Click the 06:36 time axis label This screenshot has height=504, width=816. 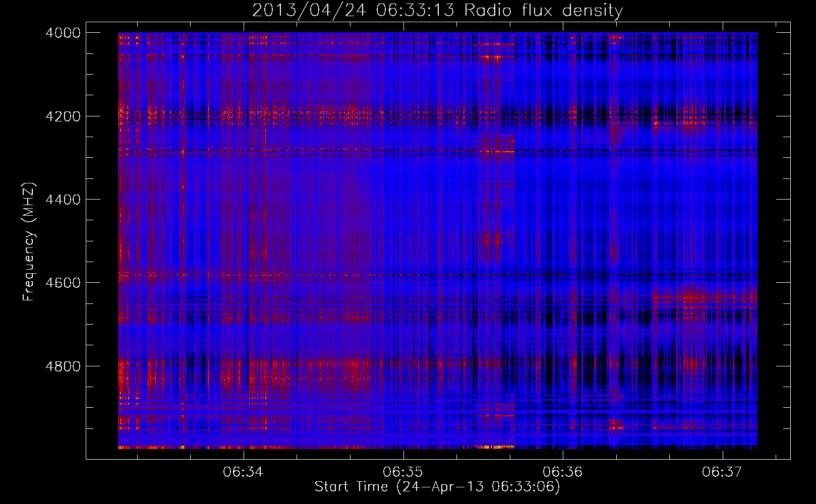562,472
